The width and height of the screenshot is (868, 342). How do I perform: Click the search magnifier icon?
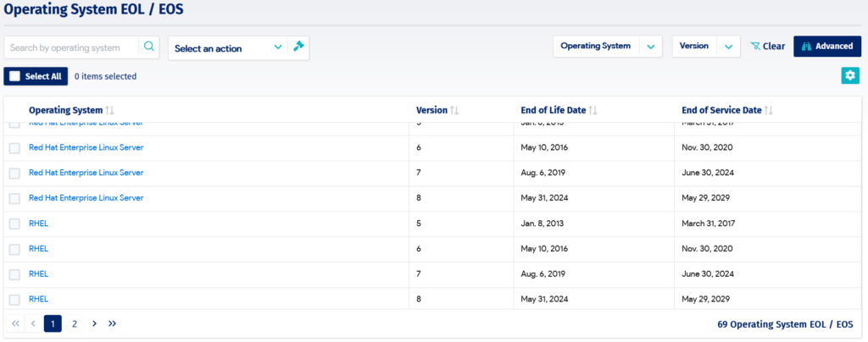point(149,47)
